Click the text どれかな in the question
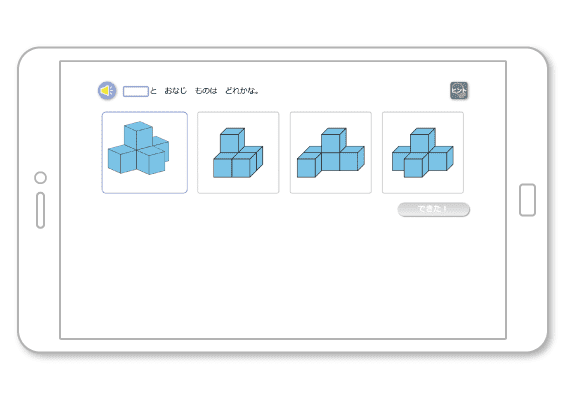Viewport: 566px width, 400px height. click(x=240, y=91)
